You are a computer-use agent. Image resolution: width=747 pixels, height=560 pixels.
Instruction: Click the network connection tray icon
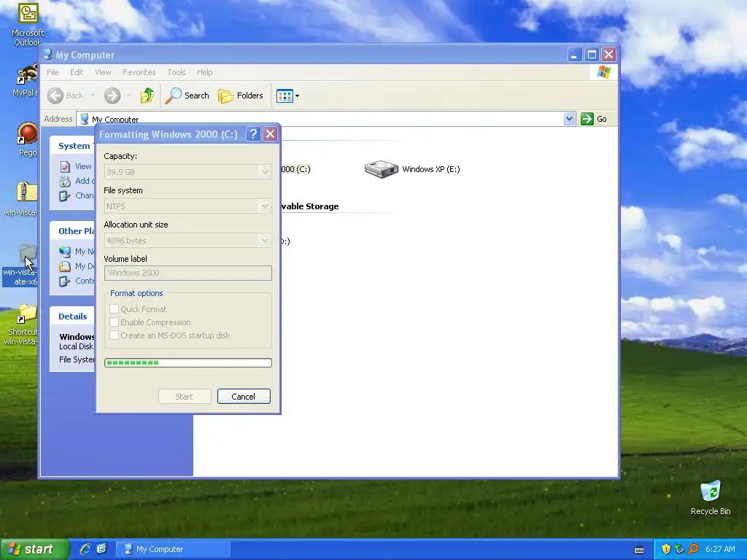pos(680,550)
